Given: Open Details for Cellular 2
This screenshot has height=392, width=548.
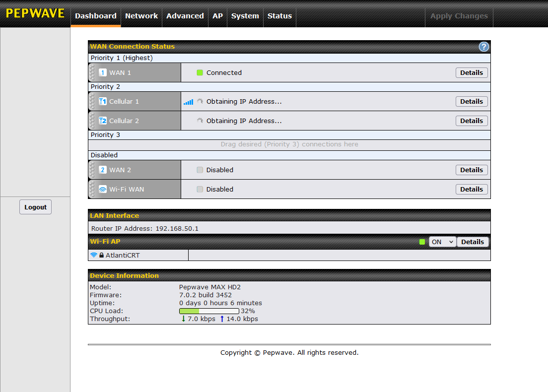Looking at the screenshot, I should (472, 121).
